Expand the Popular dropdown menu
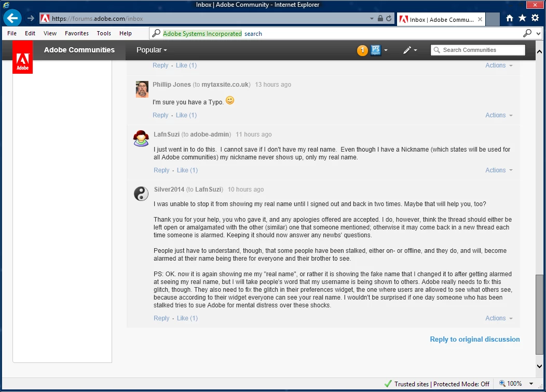 click(152, 50)
